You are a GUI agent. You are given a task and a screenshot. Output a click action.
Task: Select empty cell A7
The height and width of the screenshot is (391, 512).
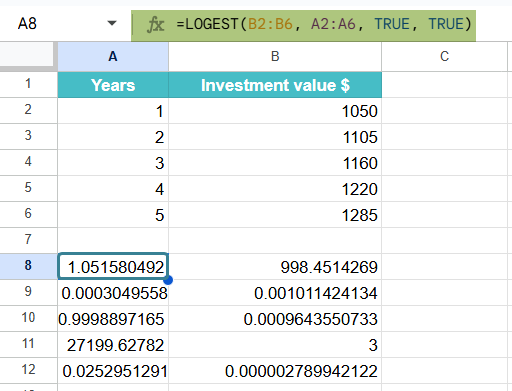click(113, 241)
